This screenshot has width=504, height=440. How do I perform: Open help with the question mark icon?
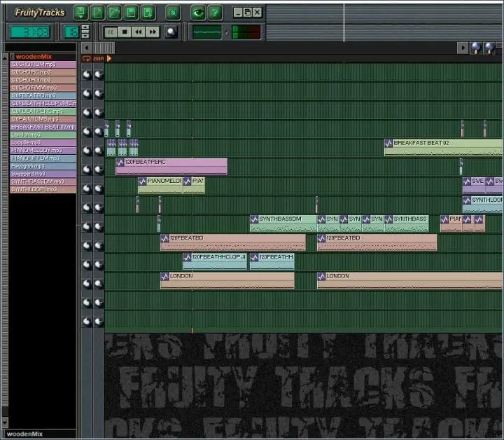[215, 13]
